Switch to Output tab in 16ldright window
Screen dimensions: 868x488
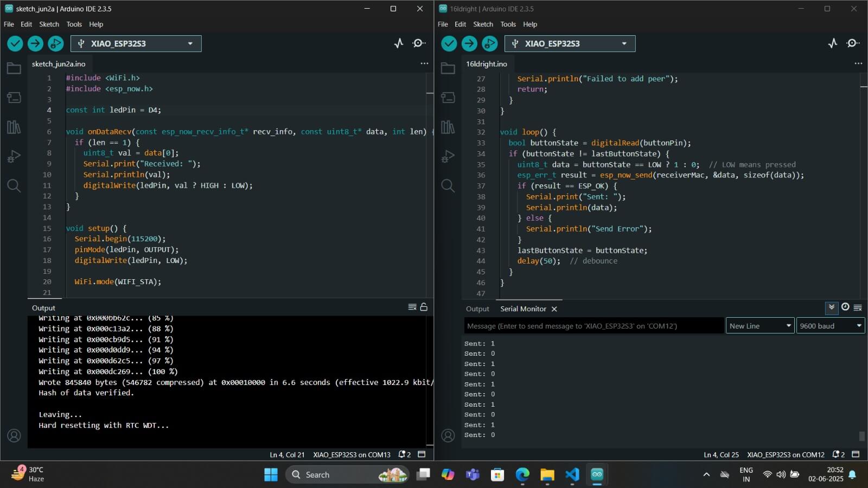pyautogui.click(x=477, y=309)
